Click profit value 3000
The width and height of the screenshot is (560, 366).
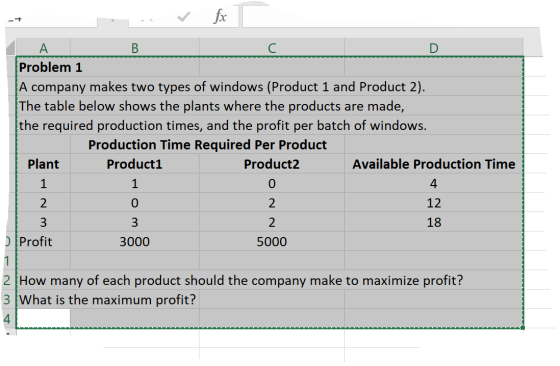click(135, 242)
